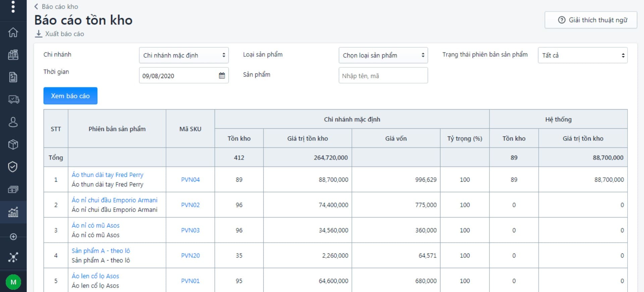Click the Mã SKU column header
644x292 pixels.
[190, 129]
